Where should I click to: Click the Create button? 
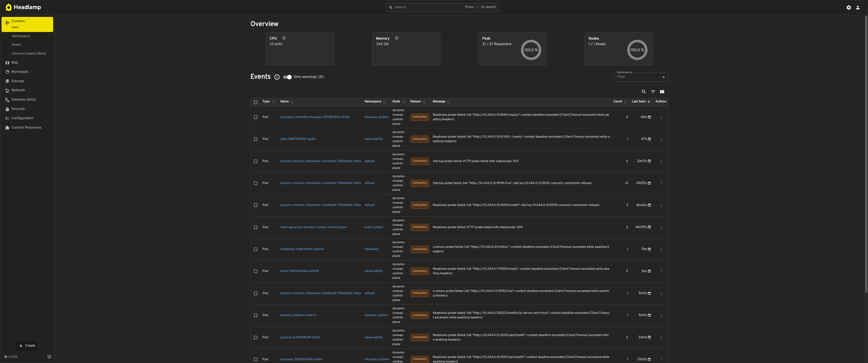click(27, 346)
